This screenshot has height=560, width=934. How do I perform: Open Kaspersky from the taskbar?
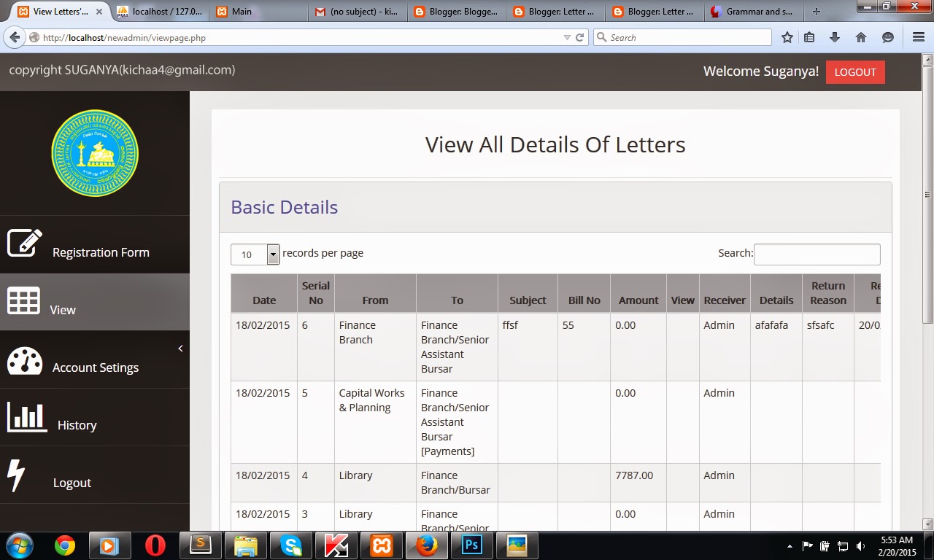(336, 545)
